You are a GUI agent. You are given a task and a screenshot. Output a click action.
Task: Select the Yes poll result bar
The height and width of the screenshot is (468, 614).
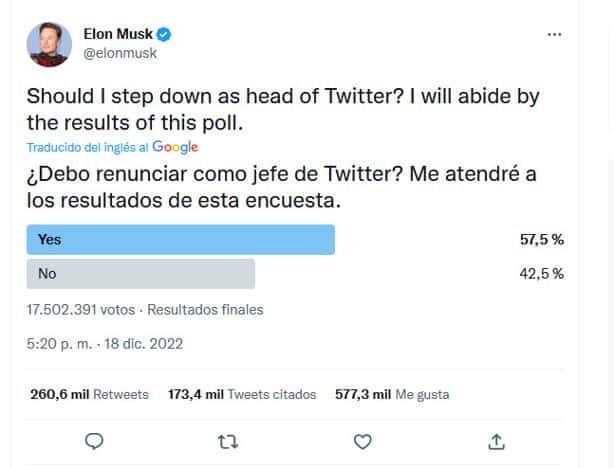[x=181, y=240]
